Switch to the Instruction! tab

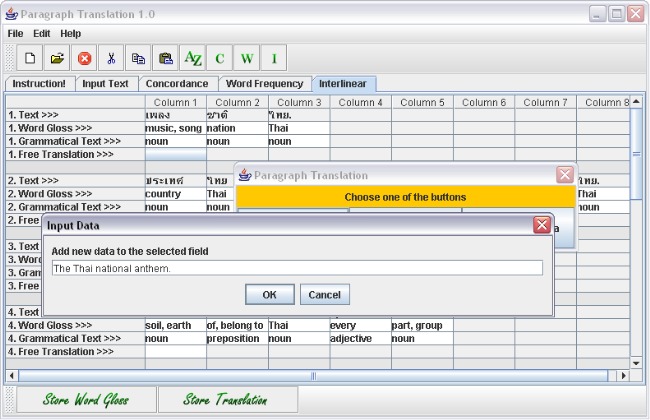39,84
